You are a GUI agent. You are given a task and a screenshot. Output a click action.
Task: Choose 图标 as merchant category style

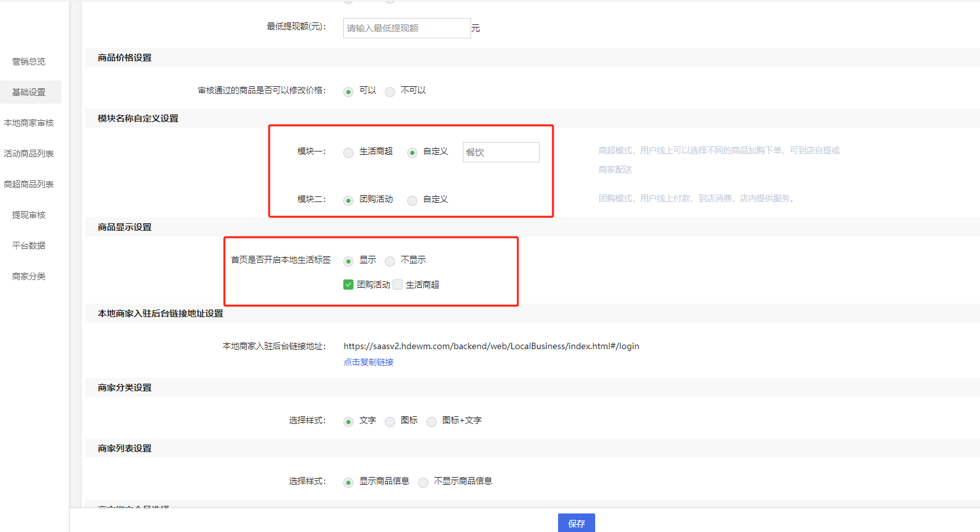pos(390,421)
